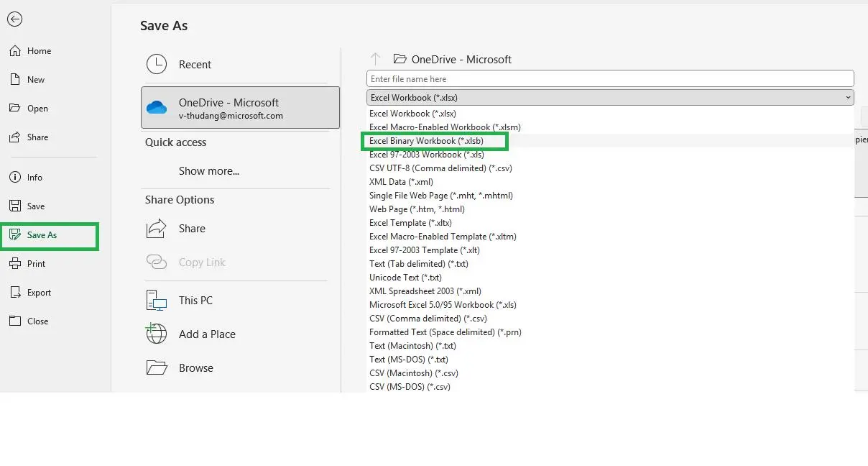Screen dimensions: 868x466
Task: Open the Export page
Action: [40, 293]
